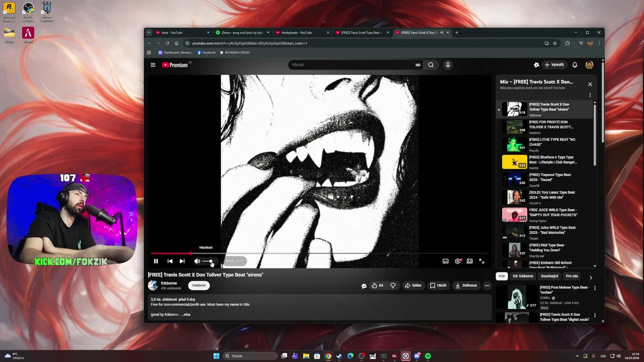644x362 pixels.
Task: Switch to the kava - YouTube tab
Action: click(181, 33)
